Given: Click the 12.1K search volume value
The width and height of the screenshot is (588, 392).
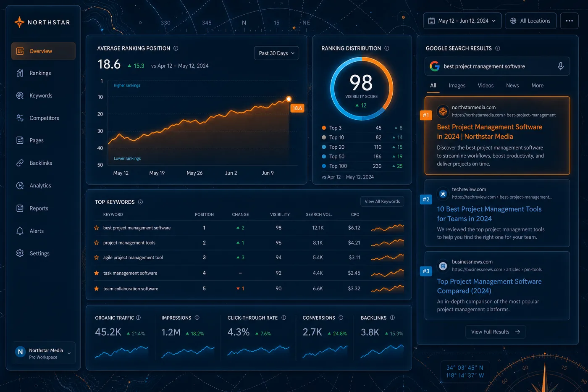Looking at the screenshot, I should pyautogui.click(x=318, y=228).
